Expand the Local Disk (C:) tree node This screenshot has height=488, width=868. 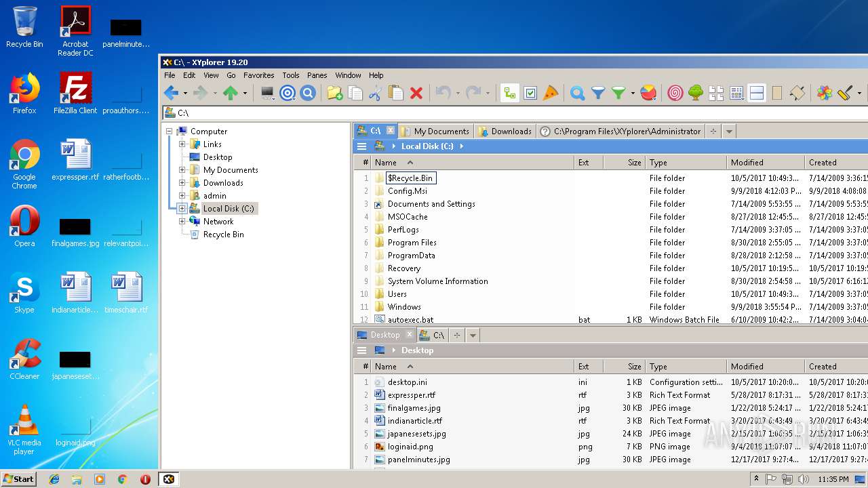point(182,209)
